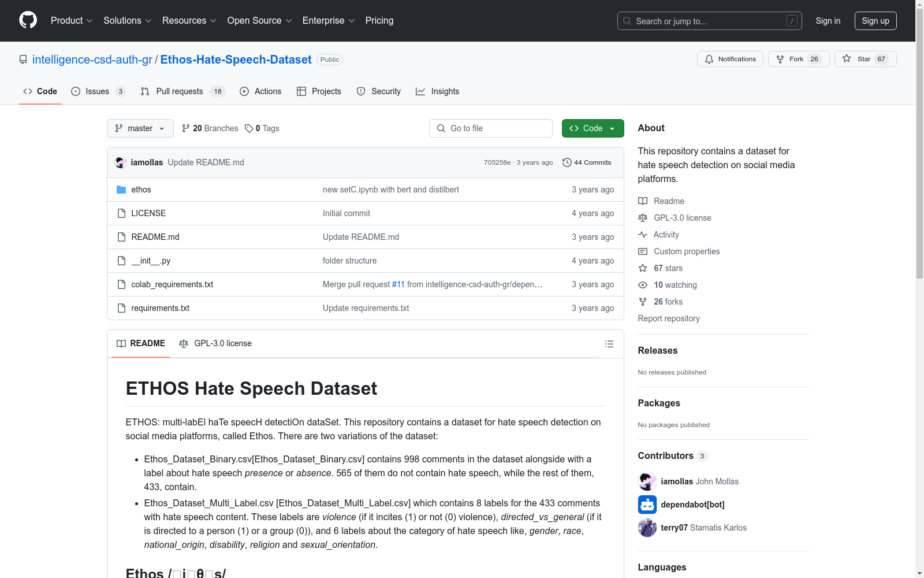
Task: Open the green Code dropdown
Action: click(x=593, y=128)
